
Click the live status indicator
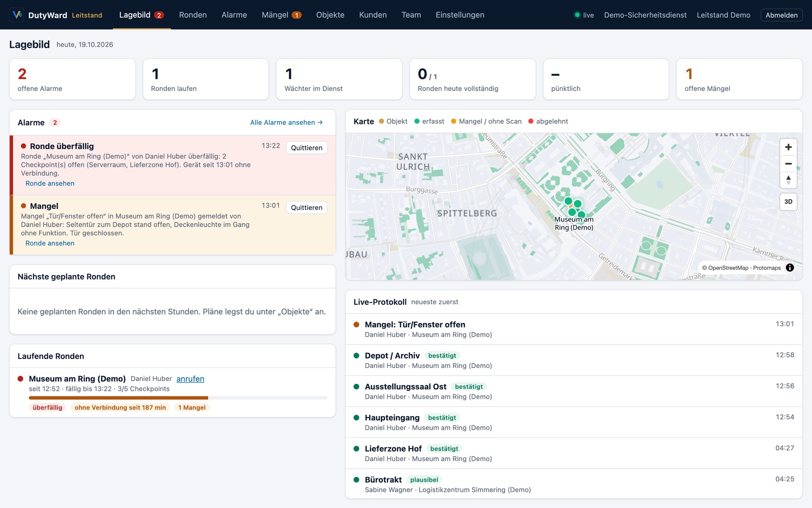tap(584, 15)
